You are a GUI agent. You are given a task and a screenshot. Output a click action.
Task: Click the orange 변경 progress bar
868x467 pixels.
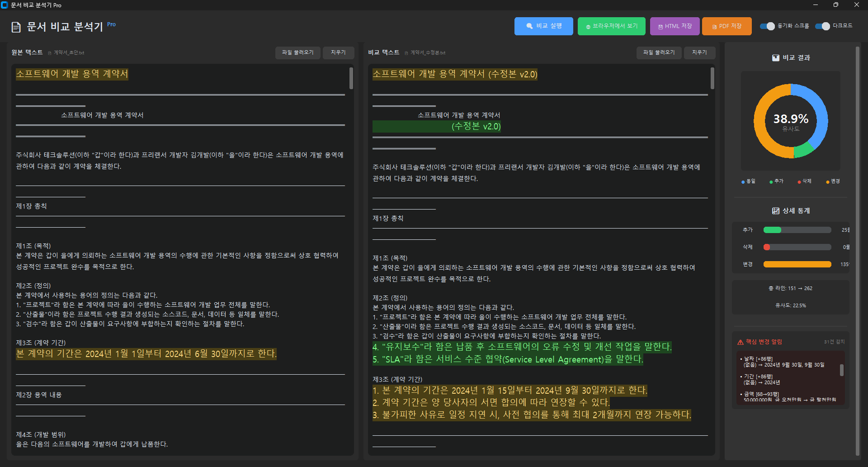(x=797, y=264)
